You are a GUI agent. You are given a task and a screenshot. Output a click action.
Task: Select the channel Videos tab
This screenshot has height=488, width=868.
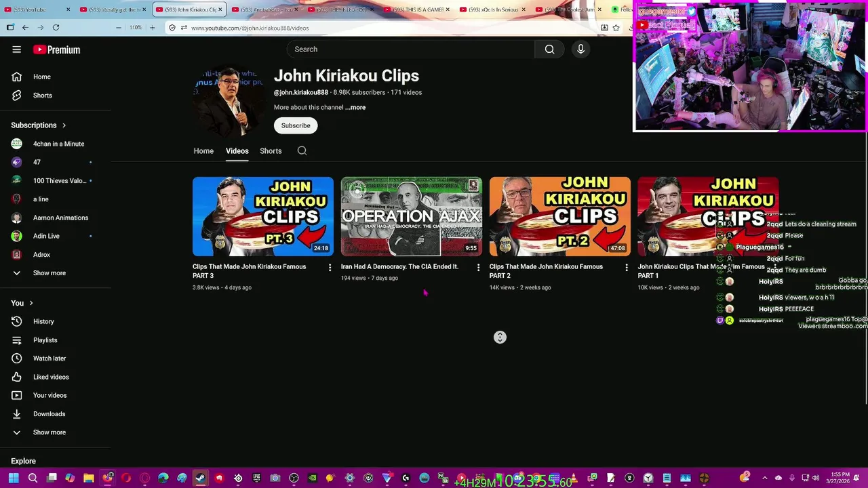(237, 151)
